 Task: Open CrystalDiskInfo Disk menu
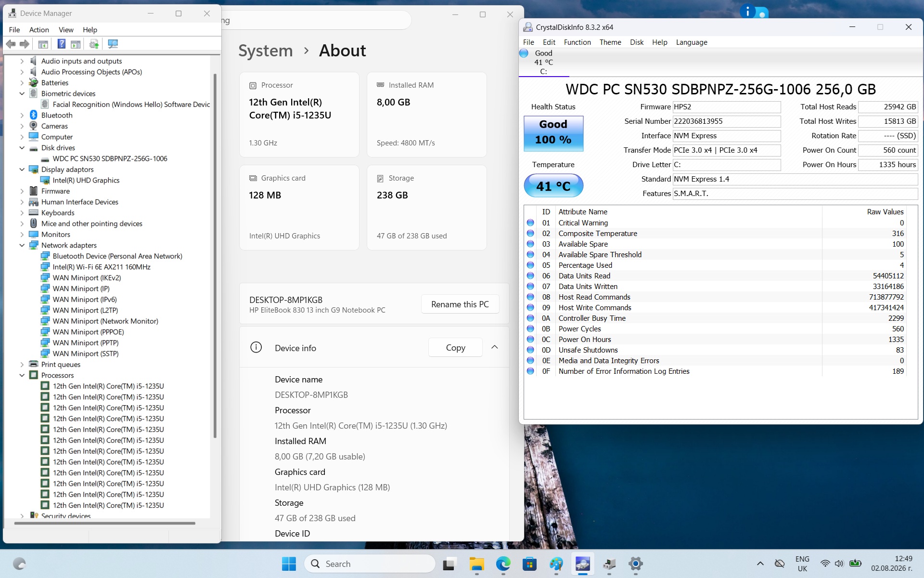click(637, 42)
